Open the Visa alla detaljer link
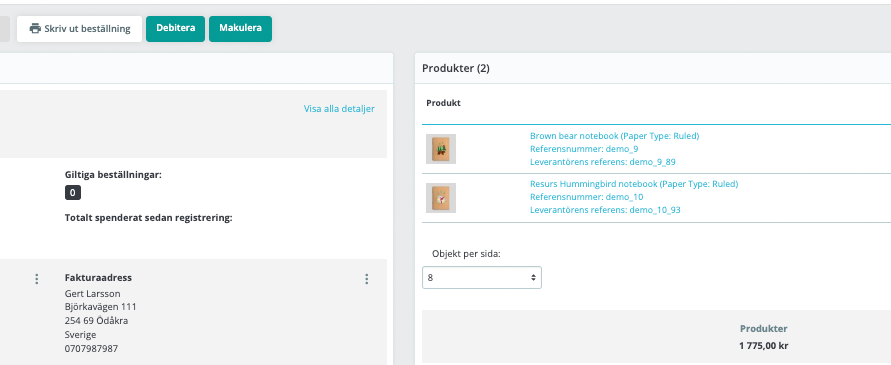Image resolution: width=891 pixels, height=365 pixels. tap(339, 109)
